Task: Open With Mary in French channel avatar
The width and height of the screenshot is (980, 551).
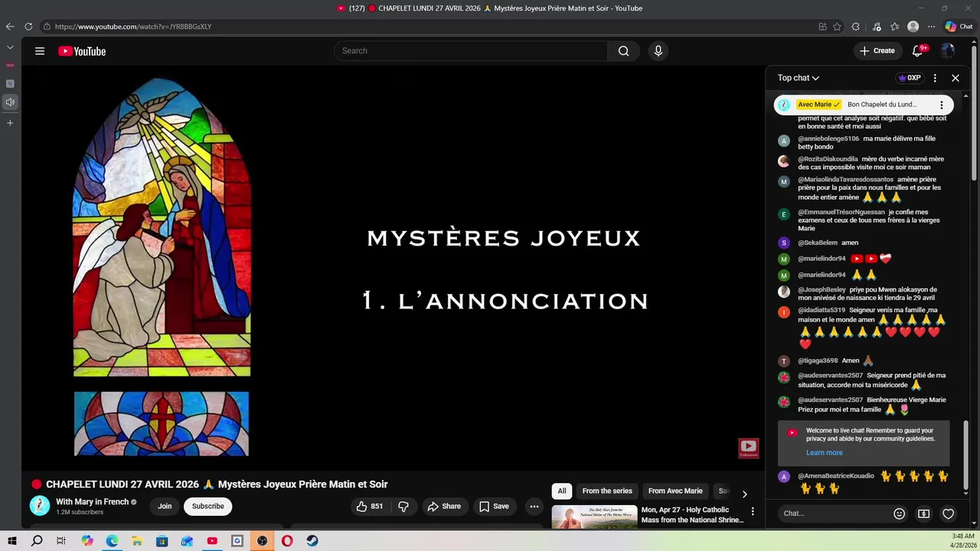Action: pos(40,506)
